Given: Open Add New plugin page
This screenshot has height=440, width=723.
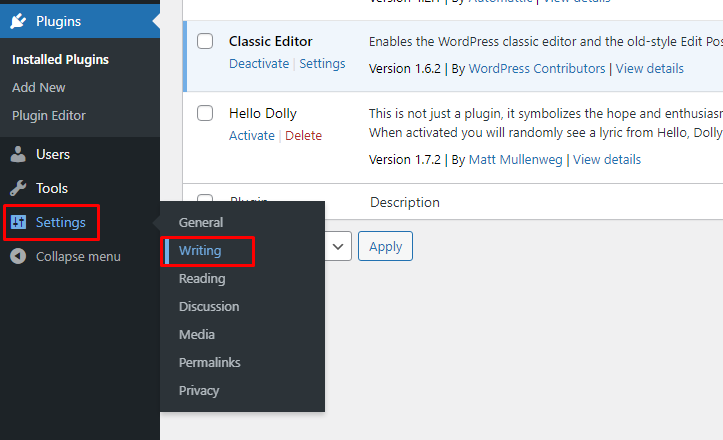Looking at the screenshot, I should pos(39,88).
